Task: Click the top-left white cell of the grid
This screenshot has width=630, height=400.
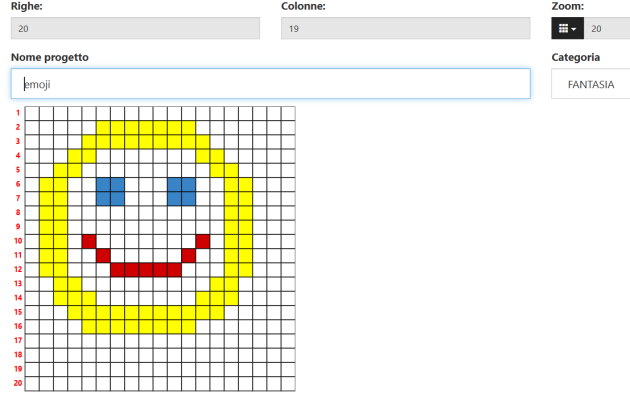Action: (x=32, y=113)
